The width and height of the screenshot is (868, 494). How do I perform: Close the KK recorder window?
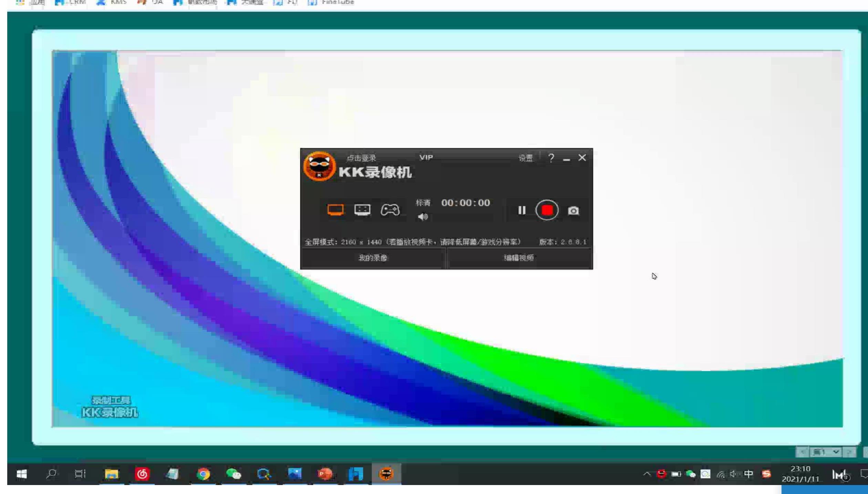pyautogui.click(x=582, y=158)
